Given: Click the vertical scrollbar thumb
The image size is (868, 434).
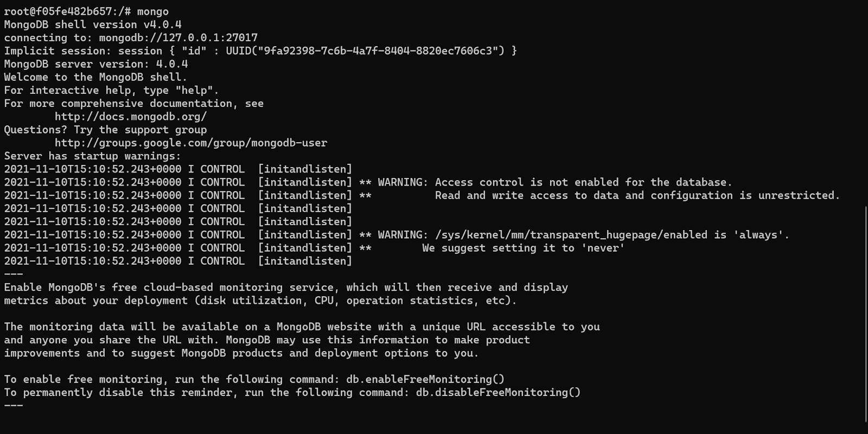Looking at the screenshot, I should pyautogui.click(x=865, y=314).
